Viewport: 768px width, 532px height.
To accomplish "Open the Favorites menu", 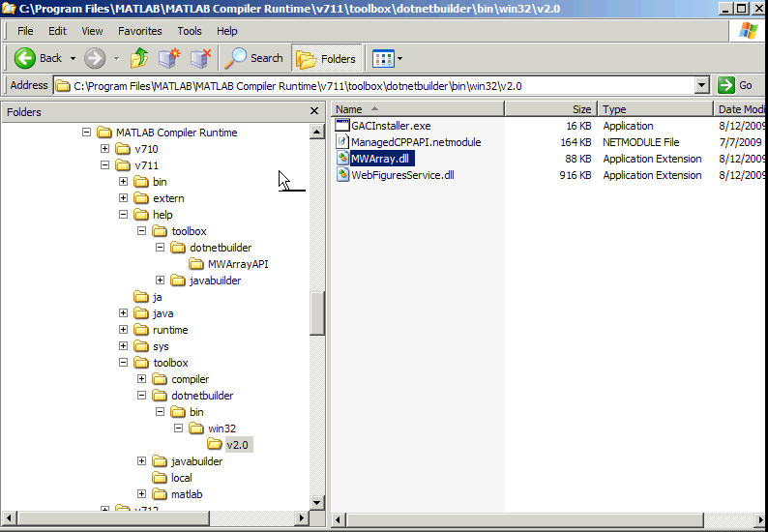I will (139, 31).
